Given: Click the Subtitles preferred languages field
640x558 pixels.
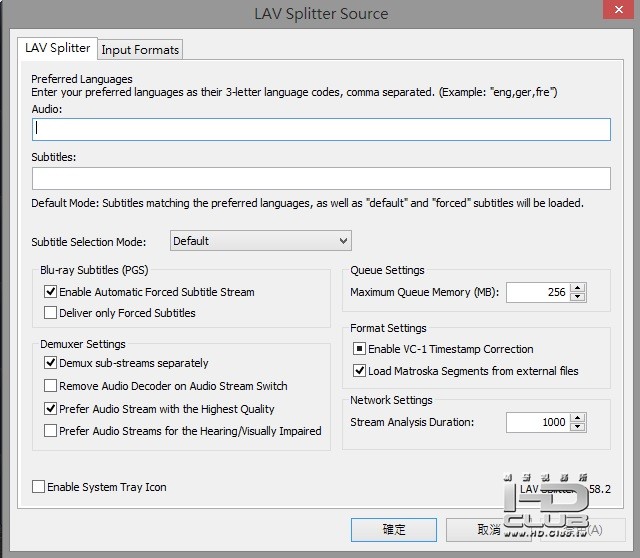Looking at the screenshot, I should pyautogui.click(x=321, y=178).
